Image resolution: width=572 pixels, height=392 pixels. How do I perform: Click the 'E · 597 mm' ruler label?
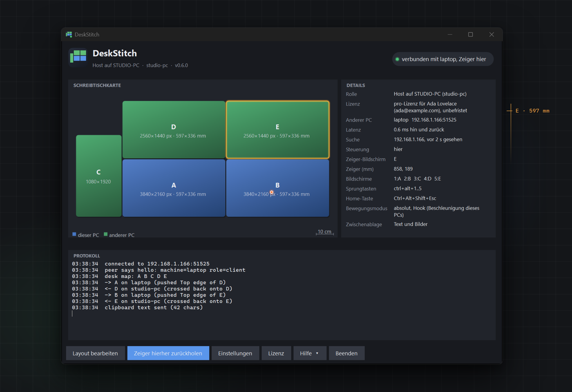tap(532, 111)
